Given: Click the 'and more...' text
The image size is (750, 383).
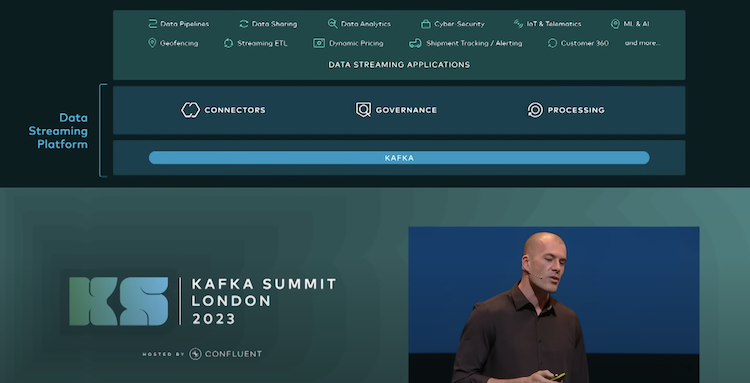Looking at the screenshot, I should point(642,43).
